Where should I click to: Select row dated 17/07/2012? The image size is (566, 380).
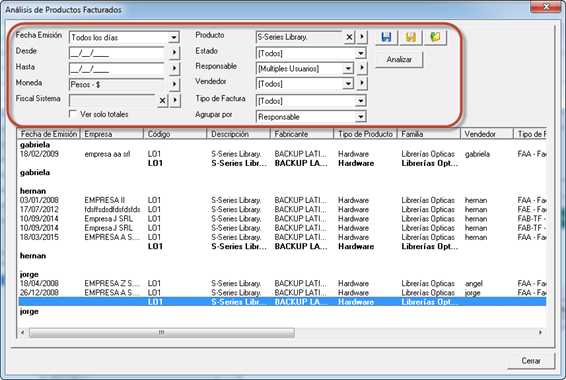[x=282, y=210]
